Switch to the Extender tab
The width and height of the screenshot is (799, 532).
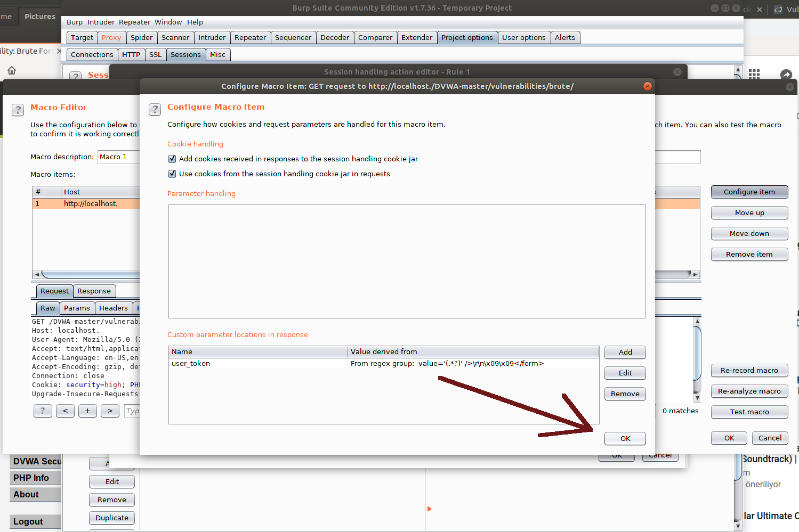click(417, 37)
